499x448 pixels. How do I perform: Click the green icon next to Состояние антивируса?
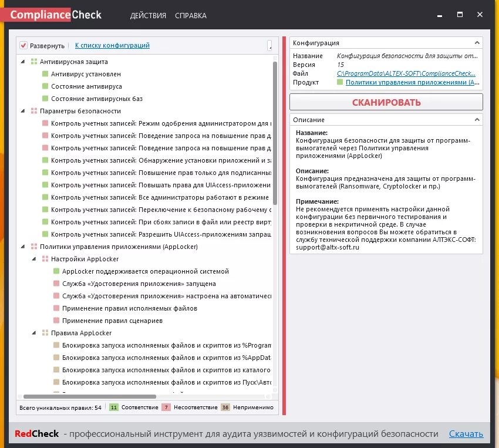tap(45, 86)
